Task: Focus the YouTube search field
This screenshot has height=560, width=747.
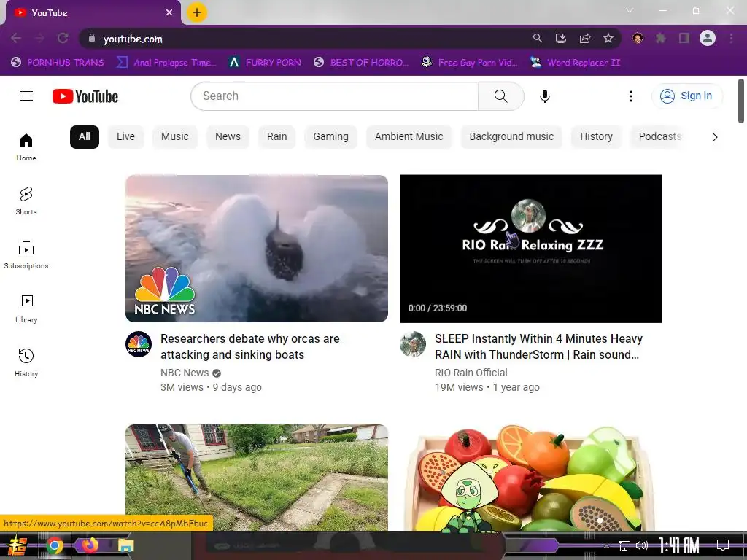Action: pyautogui.click(x=334, y=96)
